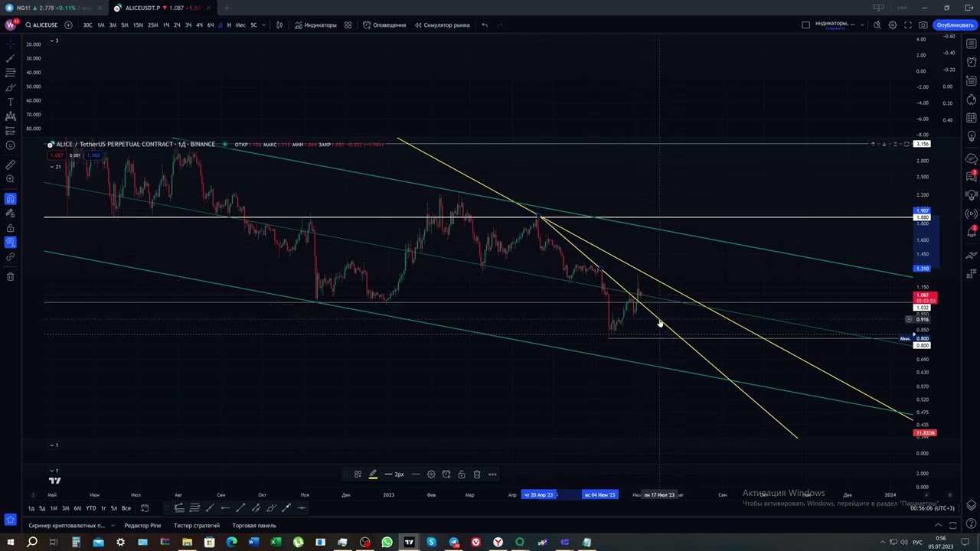
Task: Expand the screener type dropdown arrow
Action: [112, 526]
